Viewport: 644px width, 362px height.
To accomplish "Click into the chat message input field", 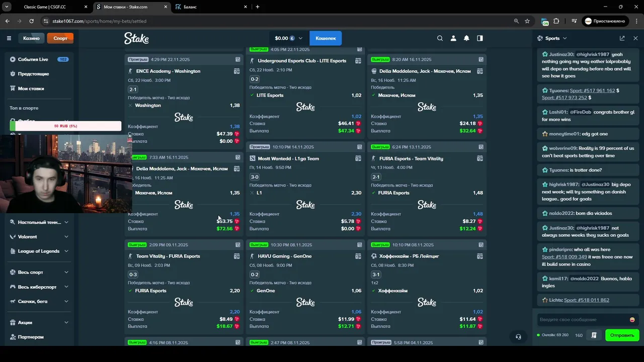I will 584,320.
